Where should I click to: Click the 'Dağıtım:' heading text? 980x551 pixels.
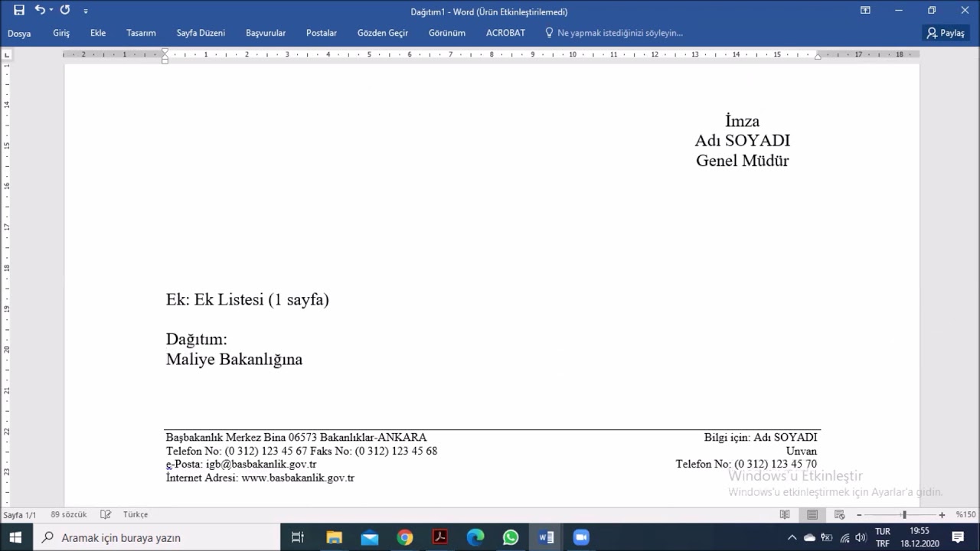(x=197, y=339)
